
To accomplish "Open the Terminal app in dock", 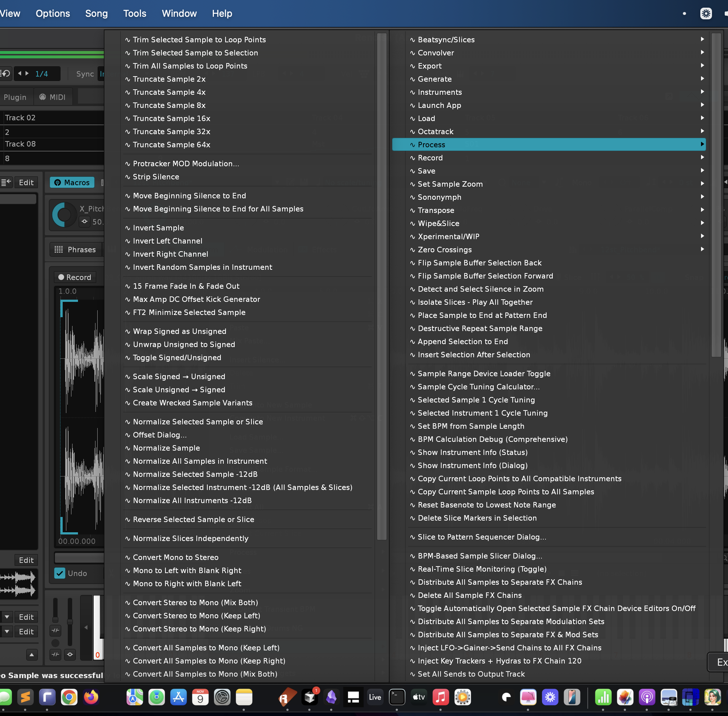I will (397, 697).
